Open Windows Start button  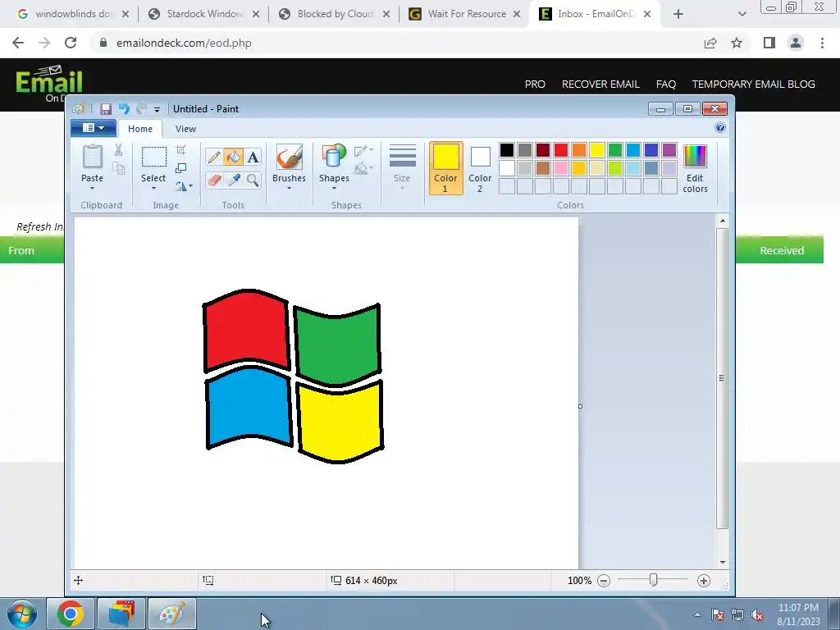click(22, 614)
